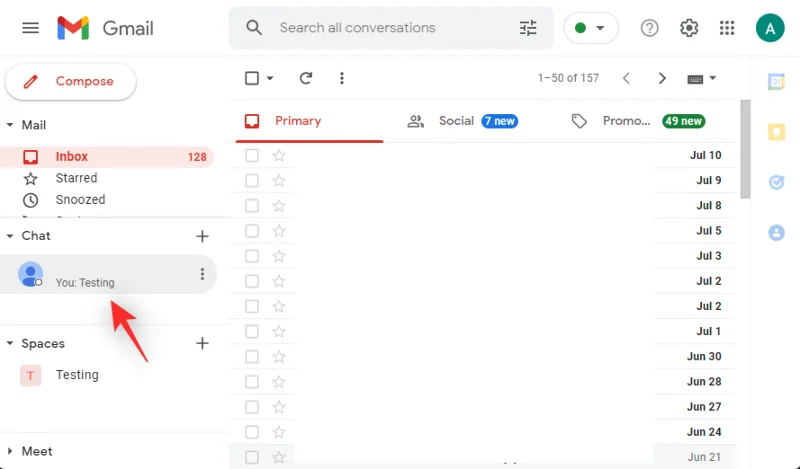Open the Google apps grid
The width and height of the screenshot is (800, 469).
[727, 28]
